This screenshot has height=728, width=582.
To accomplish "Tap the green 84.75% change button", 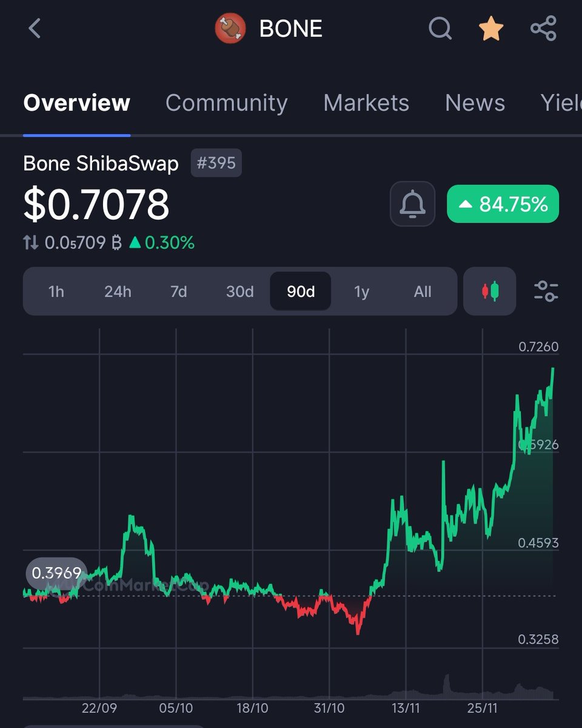I will click(x=503, y=204).
